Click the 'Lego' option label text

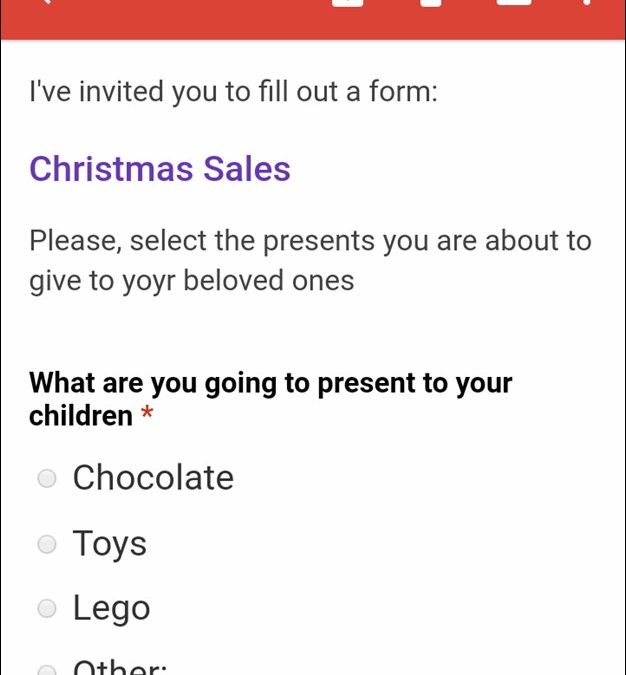[111, 608]
